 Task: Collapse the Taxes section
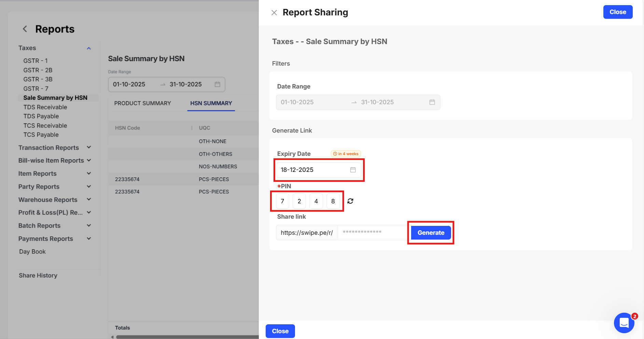89,48
